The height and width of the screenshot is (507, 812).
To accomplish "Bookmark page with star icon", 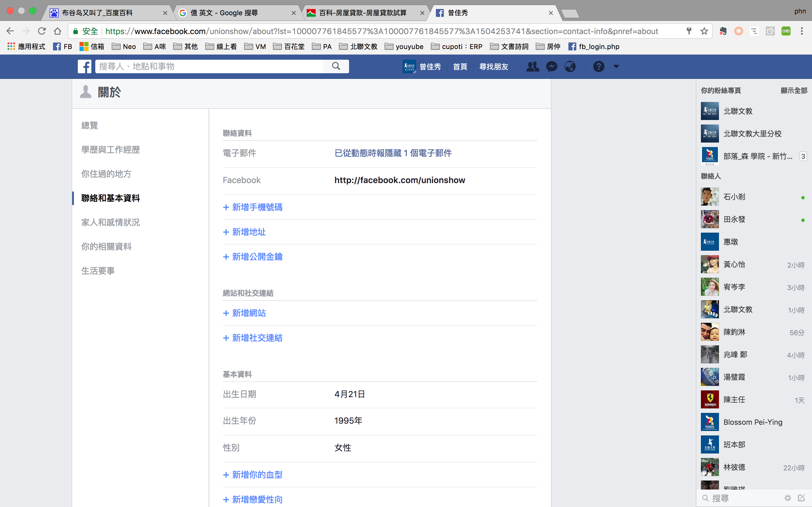I will pos(704,31).
